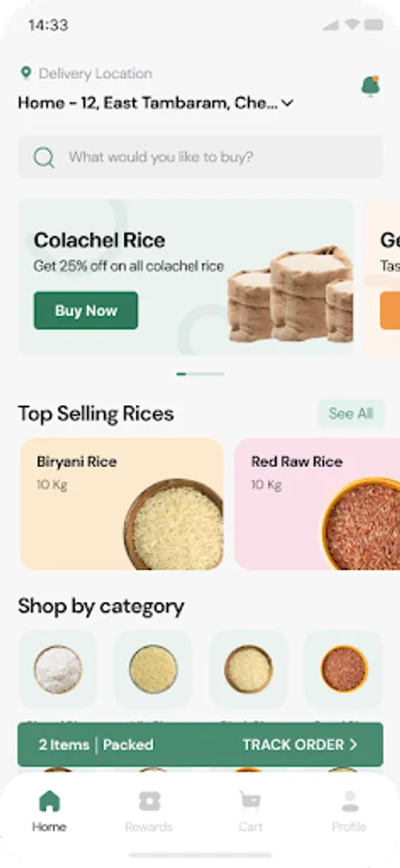Open the Cart icon

coord(250,801)
